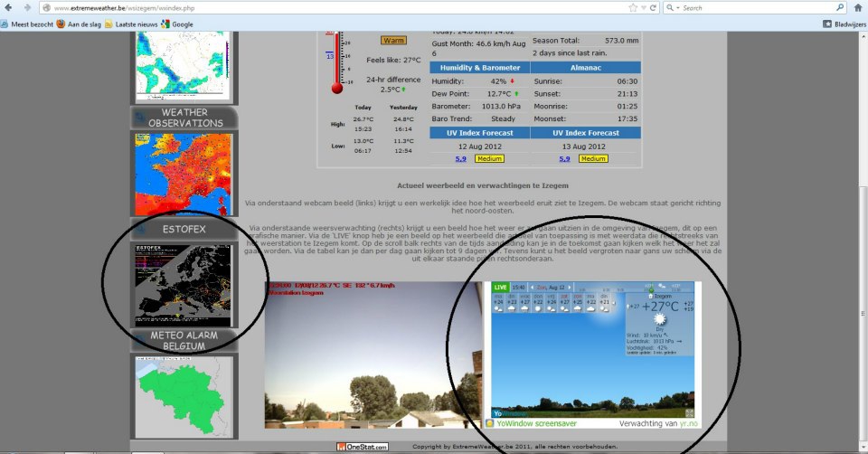Click the Meteo Alarm Belgium sidebar heading
Screen dimensions: 868x454
184,340
